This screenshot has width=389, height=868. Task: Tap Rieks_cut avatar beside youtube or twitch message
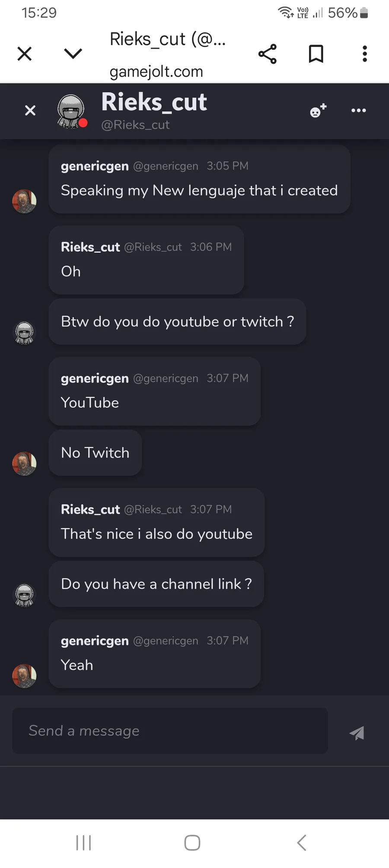click(x=24, y=333)
